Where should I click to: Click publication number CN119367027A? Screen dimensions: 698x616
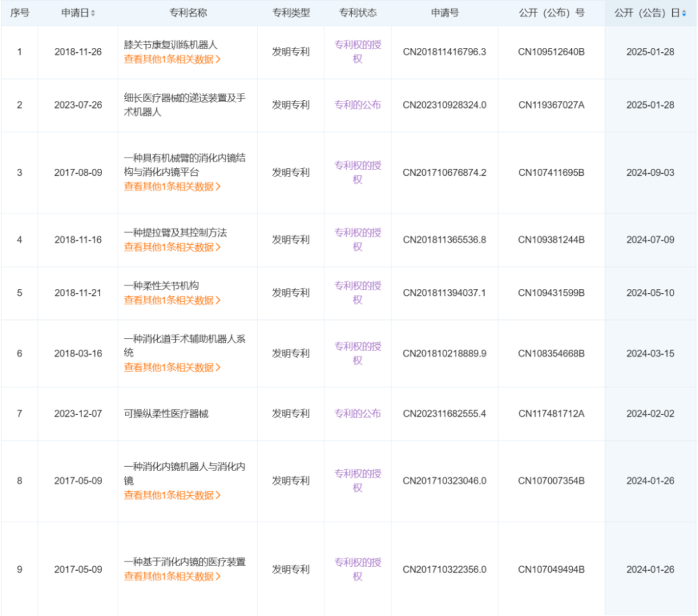[551, 105]
